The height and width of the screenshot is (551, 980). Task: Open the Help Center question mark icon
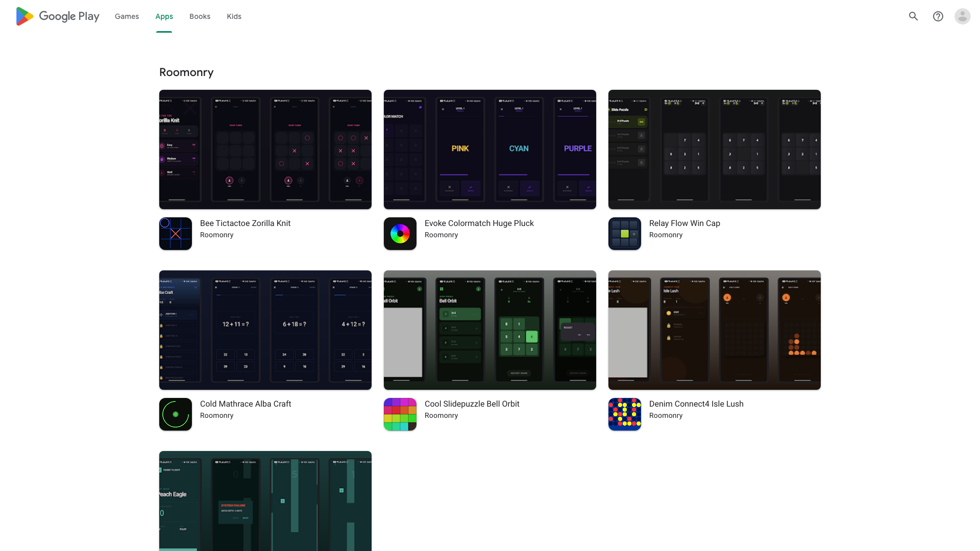(x=938, y=16)
